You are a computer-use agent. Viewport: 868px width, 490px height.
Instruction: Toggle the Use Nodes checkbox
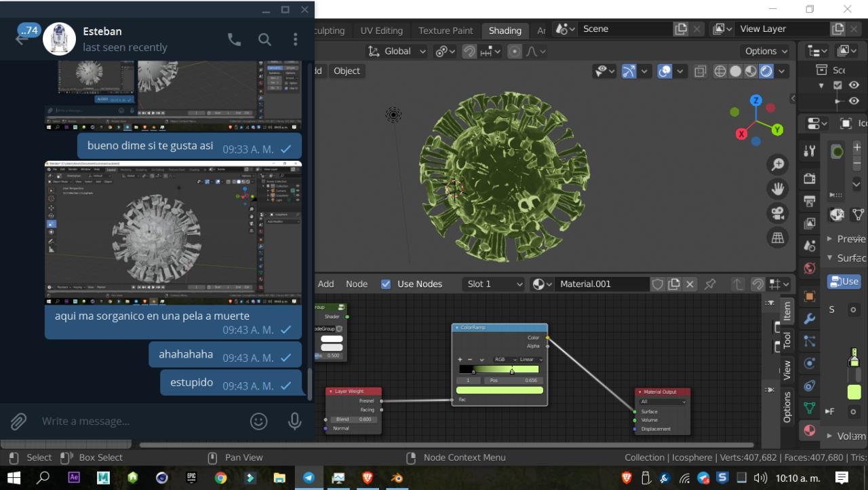pyautogui.click(x=386, y=284)
